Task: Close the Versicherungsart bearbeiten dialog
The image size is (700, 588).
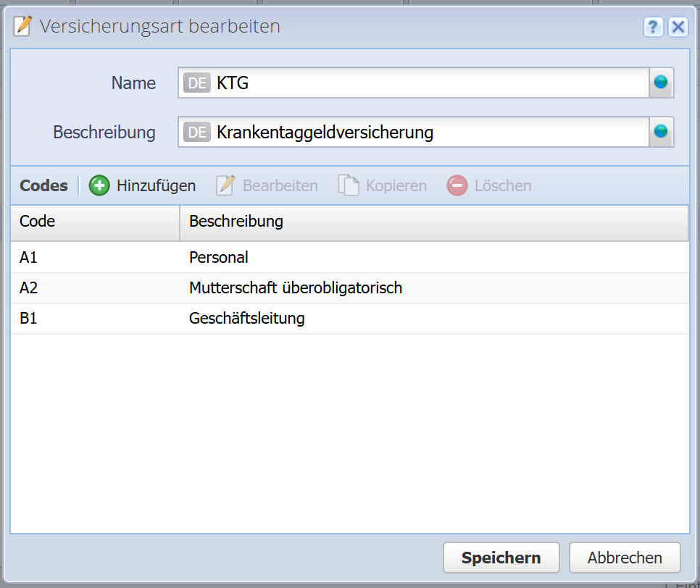Action: click(678, 28)
